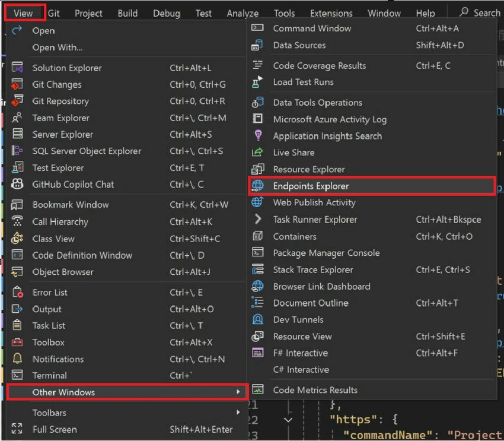Choose Open With... entry
Screen dimensions: 504x441
127,47
